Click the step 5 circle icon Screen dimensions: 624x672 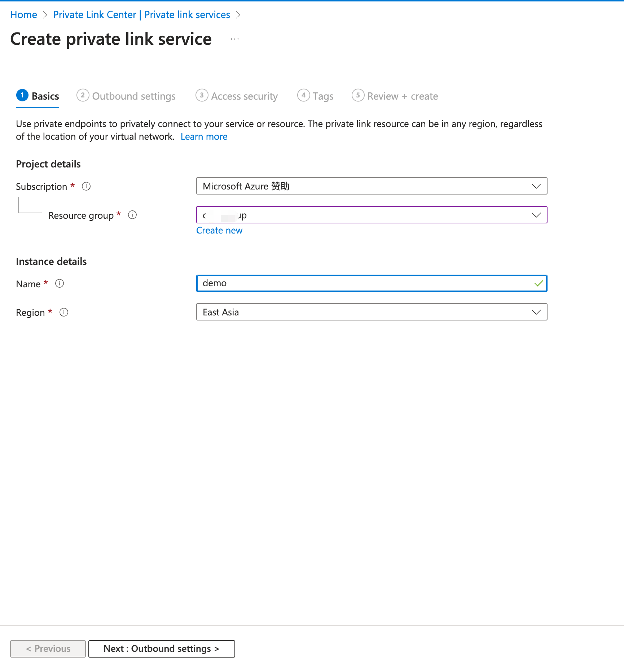pos(358,96)
